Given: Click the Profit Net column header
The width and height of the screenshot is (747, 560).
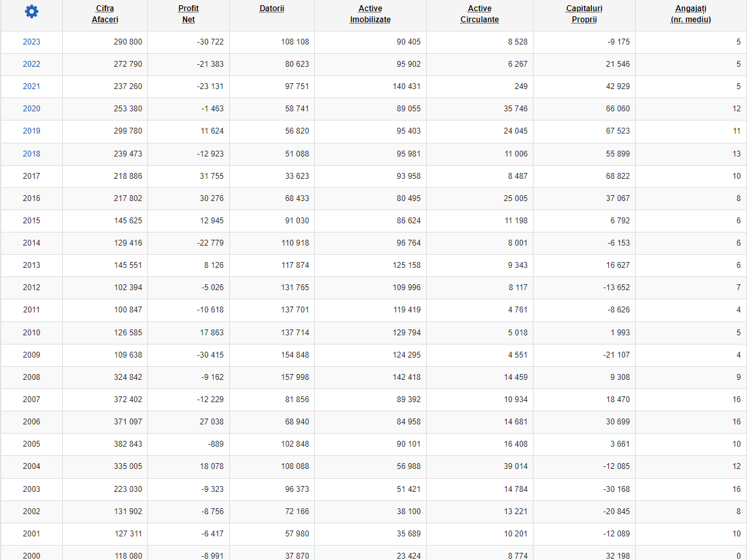Looking at the screenshot, I should [189, 14].
